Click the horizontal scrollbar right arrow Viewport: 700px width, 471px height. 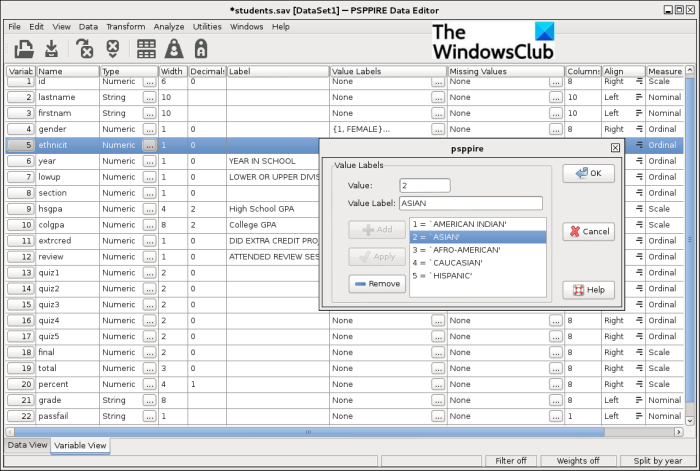[679, 432]
